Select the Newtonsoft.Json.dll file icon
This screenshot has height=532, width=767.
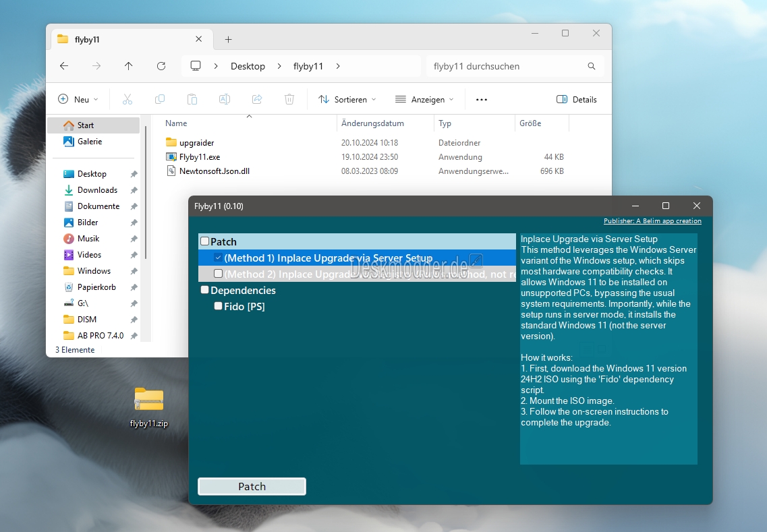point(171,171)
